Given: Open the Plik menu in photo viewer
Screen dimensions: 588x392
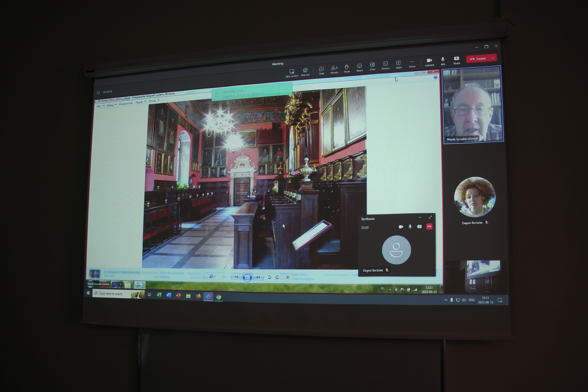Looking at the screenshot, I should pyautogui.click(x=99, y=107).
